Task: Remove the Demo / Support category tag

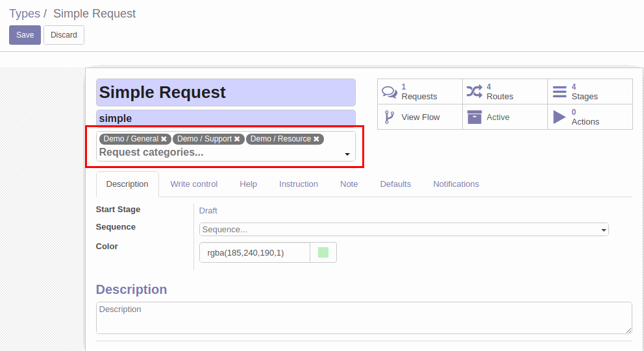Action: pos(237,139)
